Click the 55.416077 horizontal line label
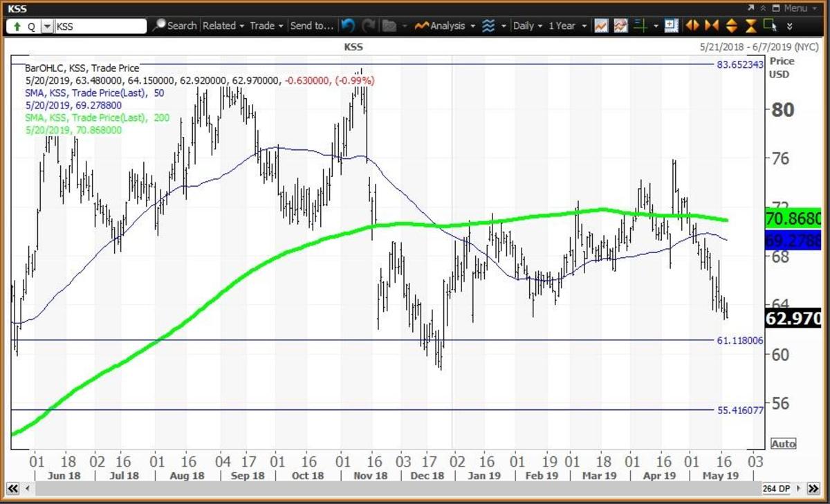 tap(740, 410)
